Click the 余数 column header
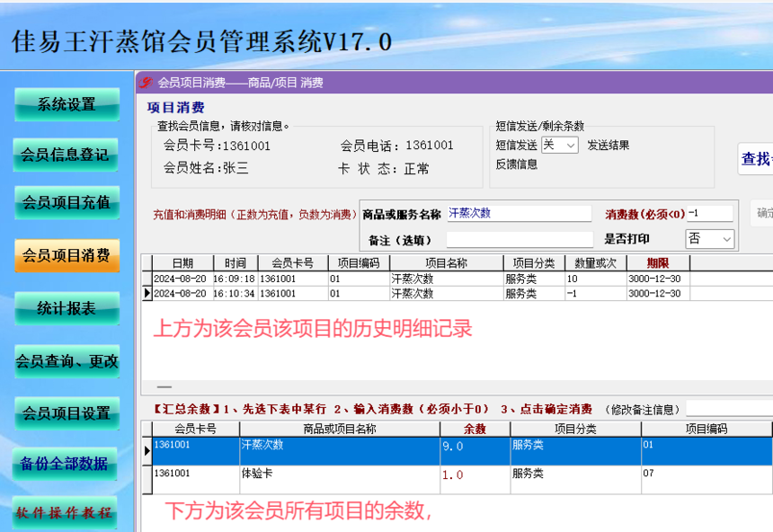 (475, 429)
